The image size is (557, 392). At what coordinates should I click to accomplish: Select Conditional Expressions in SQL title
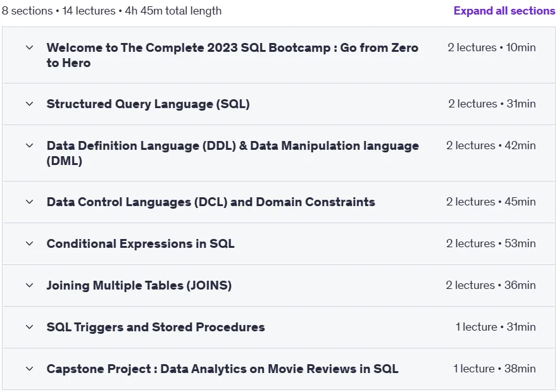pyautogui.click(x=141, y=243)
